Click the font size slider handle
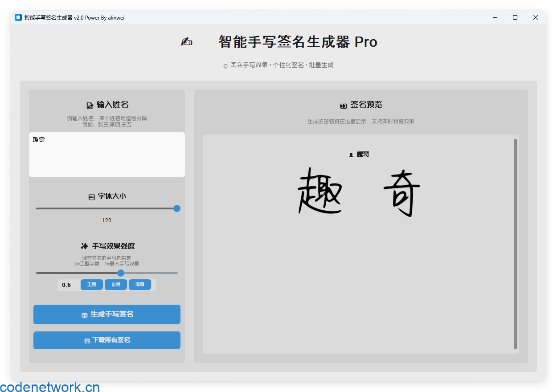Screen dimensions: 557x392 (177, 208)
